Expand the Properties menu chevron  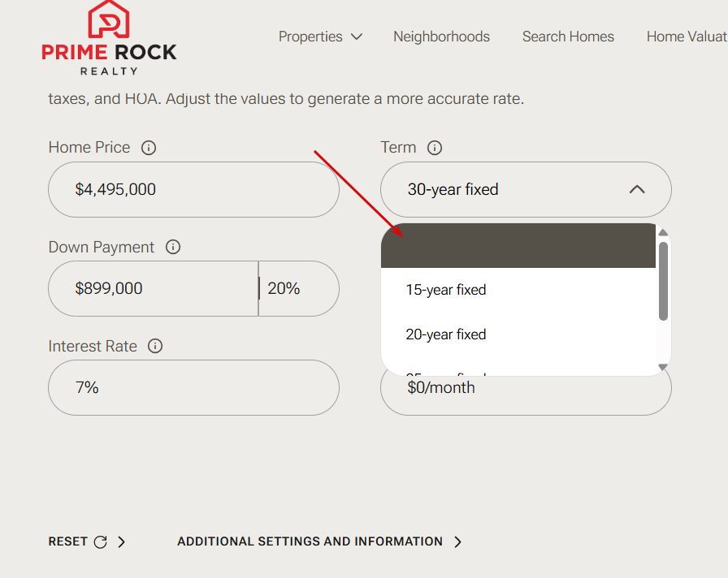point(357,37)
